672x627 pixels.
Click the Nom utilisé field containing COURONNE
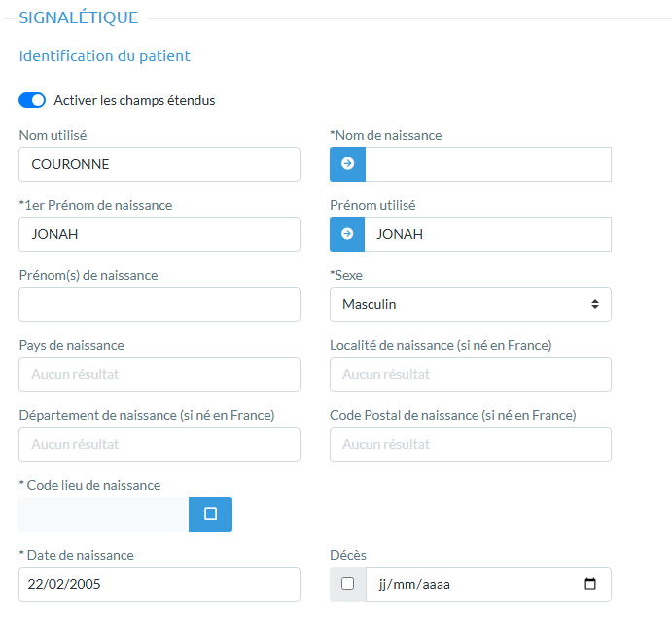[159, 164]
